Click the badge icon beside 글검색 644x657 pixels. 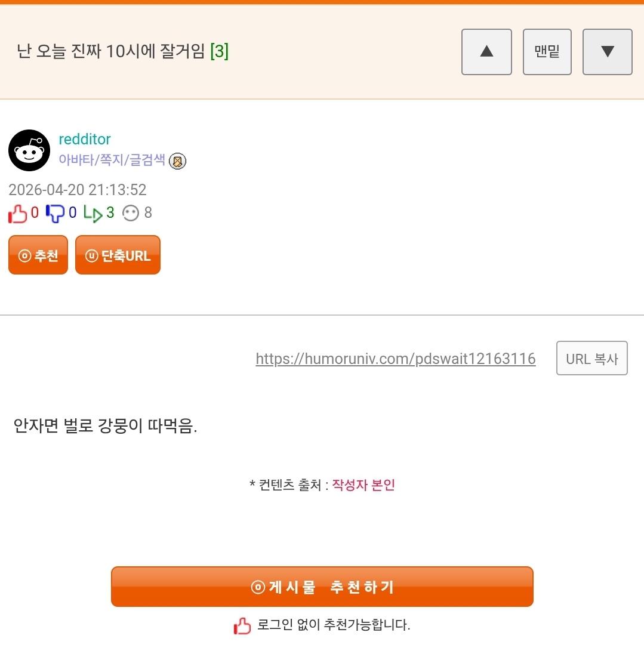pos(177,161)
